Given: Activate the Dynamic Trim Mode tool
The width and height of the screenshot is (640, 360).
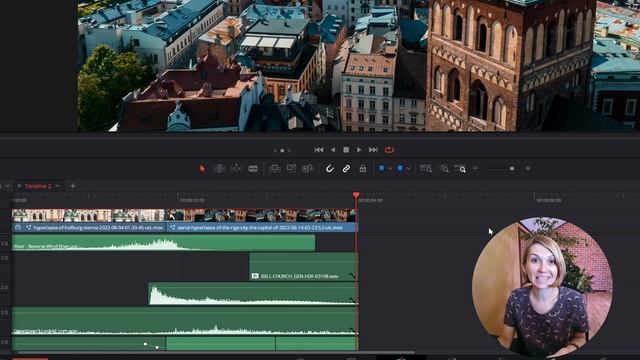Looking at the screenshot, I should [x=236, y=169].
